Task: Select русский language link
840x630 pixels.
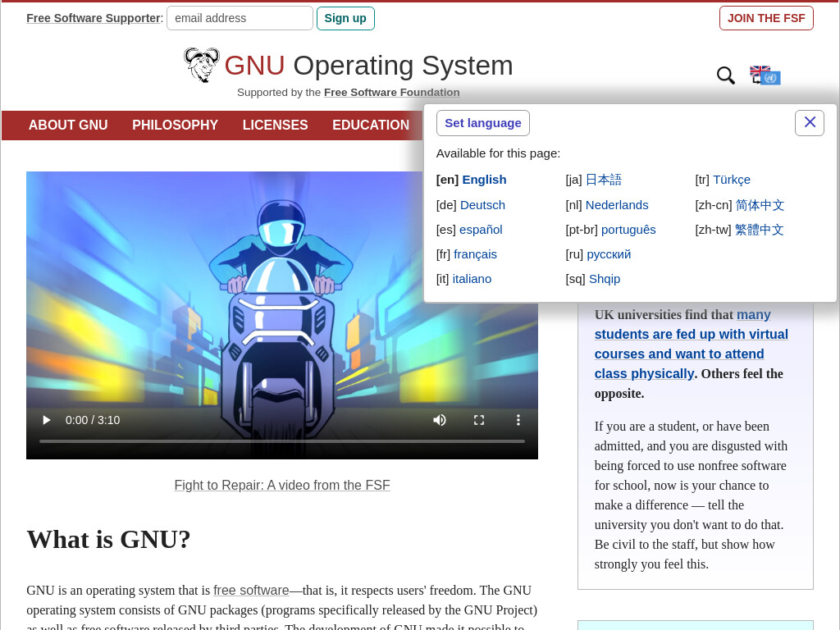Action: tap(609, 254)
